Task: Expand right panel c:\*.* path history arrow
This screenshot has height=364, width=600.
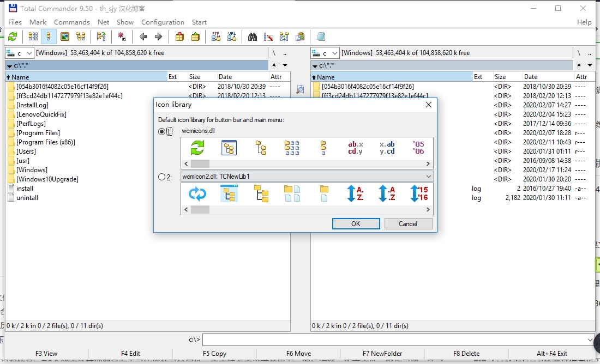Action: (x=315, y=66)
